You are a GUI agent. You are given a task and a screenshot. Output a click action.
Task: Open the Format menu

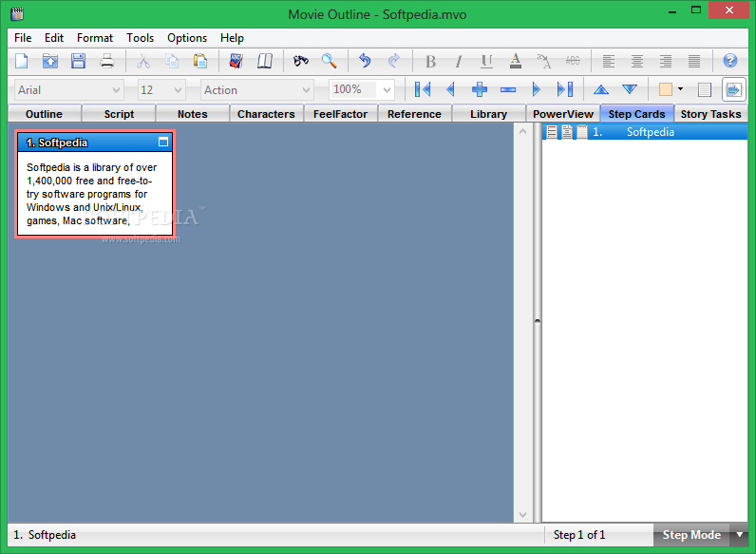tap(95, 38)
